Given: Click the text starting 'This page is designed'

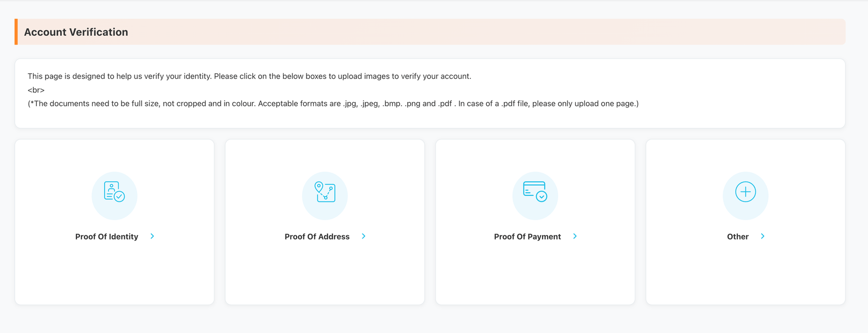Looking at the screenshot, I should 250,76.
